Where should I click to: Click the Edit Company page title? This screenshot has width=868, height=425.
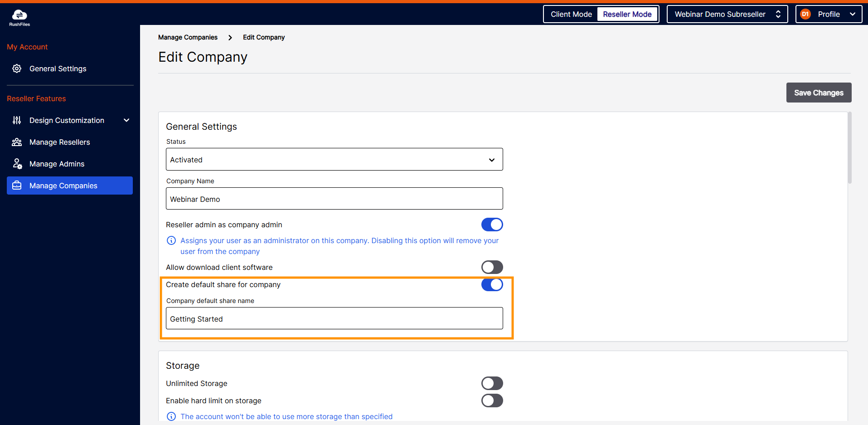tap(203, 57)
